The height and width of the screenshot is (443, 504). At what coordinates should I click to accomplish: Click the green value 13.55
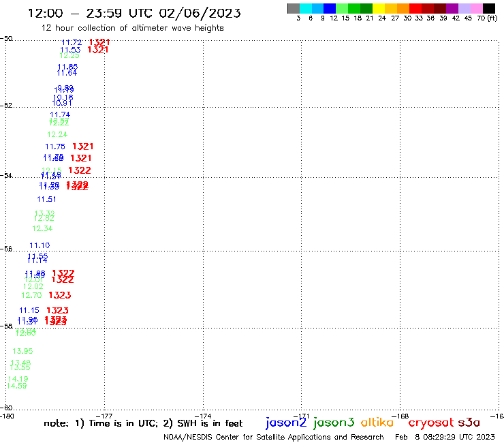pyautogui.click(x=20, y=367)
